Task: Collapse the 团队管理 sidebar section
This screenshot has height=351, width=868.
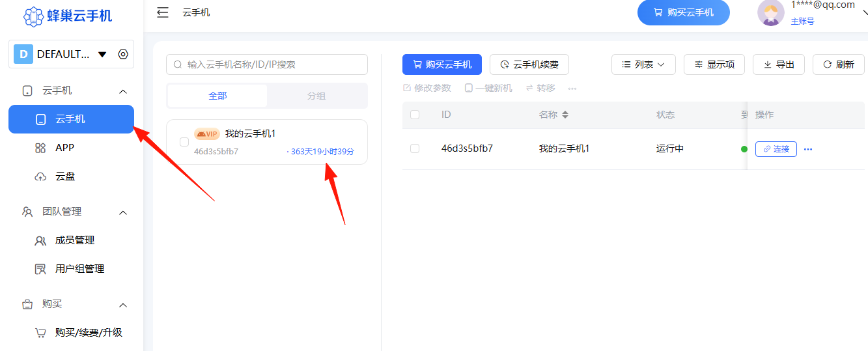Action: [123, 212]
